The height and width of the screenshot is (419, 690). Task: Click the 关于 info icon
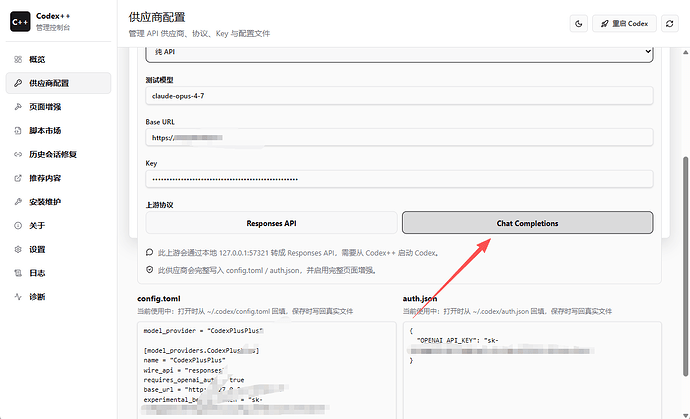tap(18, 226)
